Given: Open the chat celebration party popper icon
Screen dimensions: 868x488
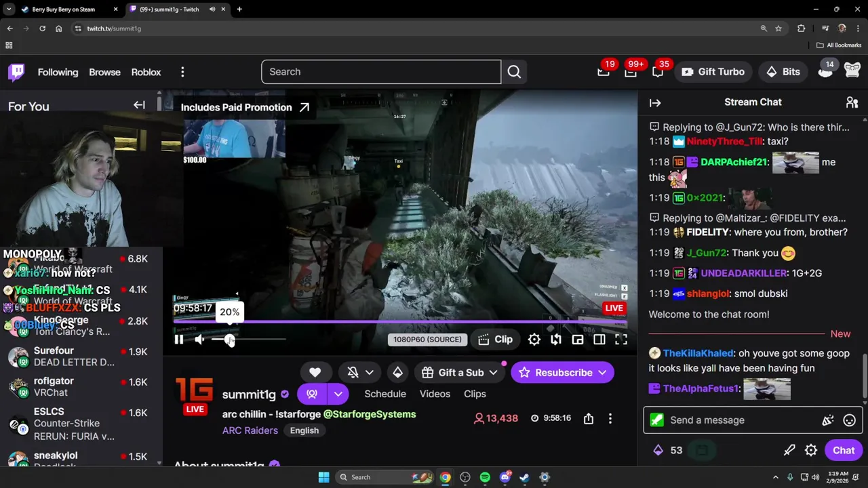Looking at the screenshot, I should coord(827,420).
